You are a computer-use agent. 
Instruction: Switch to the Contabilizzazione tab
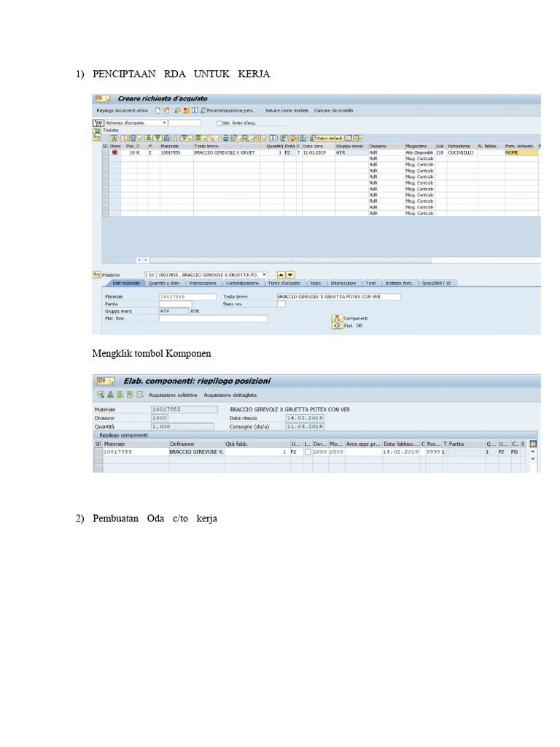(242, 283)
